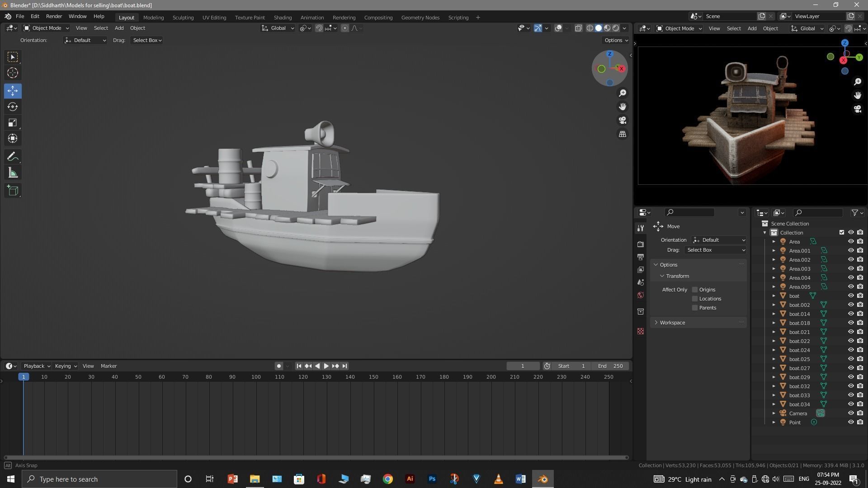Image resolution: width=868 pixels, height=488 pixels.
Task: Select the Transform tool
Action: click(13, 138)
